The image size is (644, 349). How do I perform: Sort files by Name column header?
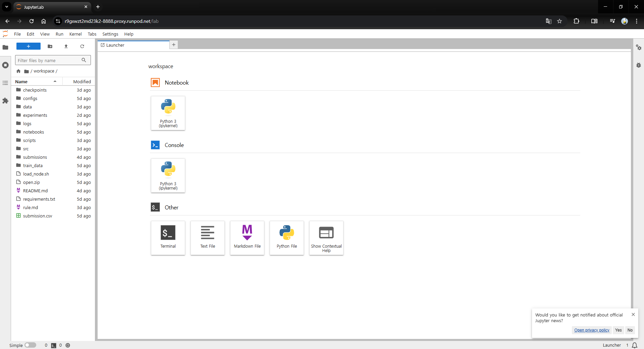point(37,82)
